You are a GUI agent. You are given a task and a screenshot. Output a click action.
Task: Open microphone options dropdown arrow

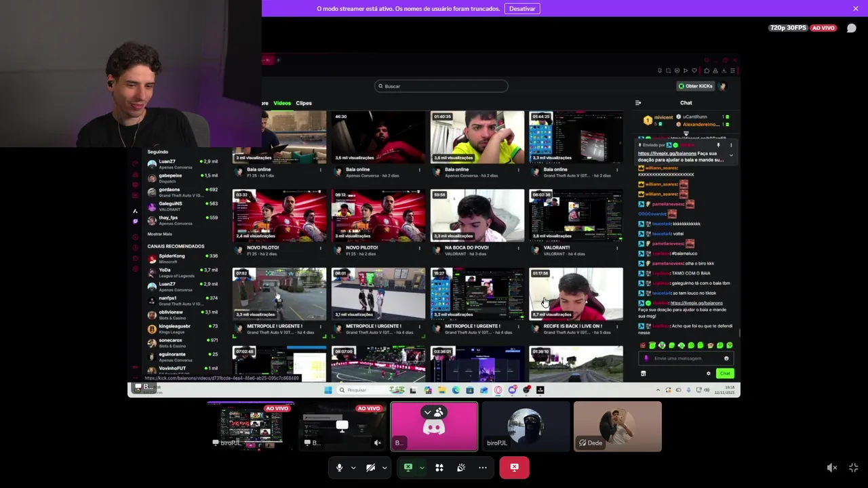353,468
